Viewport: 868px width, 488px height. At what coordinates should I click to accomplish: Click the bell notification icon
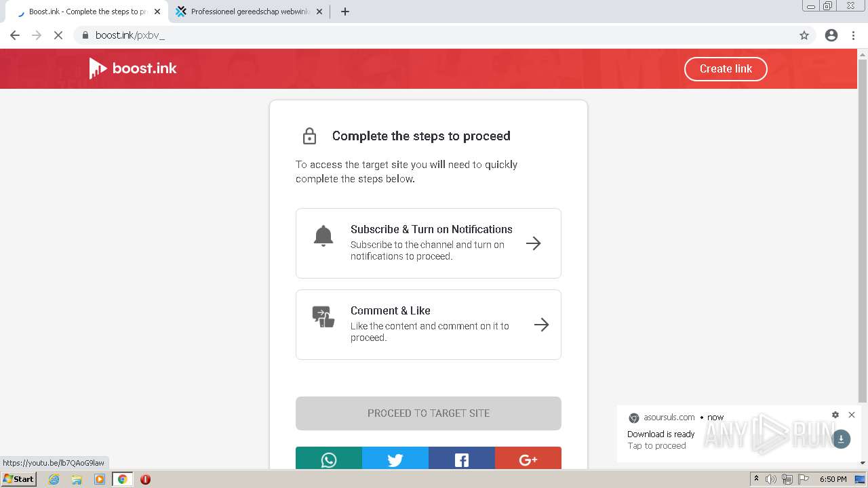[323, 236]
